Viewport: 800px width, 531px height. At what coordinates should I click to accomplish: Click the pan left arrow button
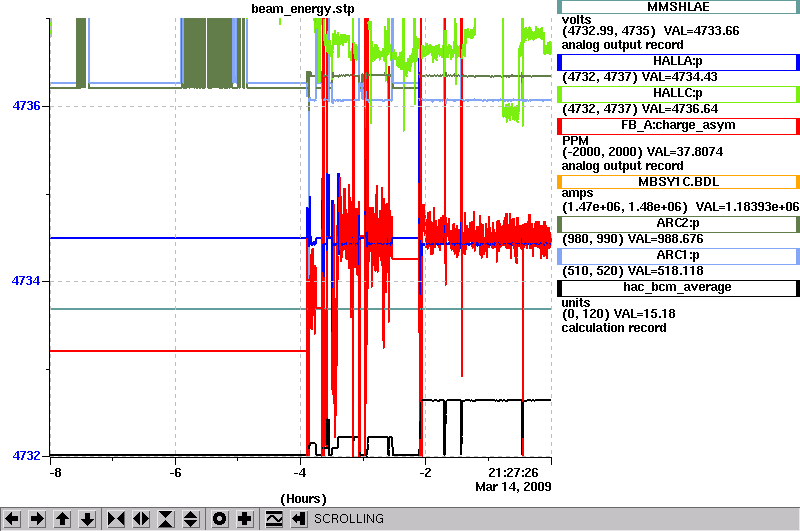[12, 519]
